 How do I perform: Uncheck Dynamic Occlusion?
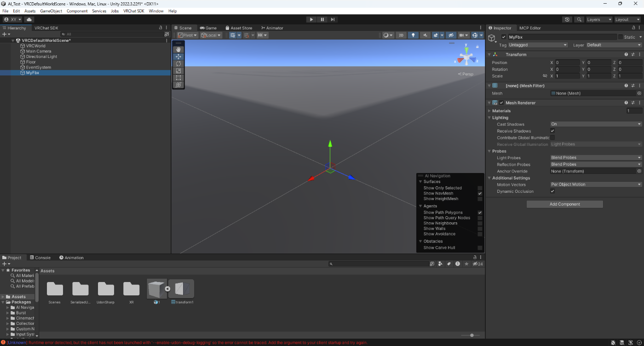click(x=552, y=191)
